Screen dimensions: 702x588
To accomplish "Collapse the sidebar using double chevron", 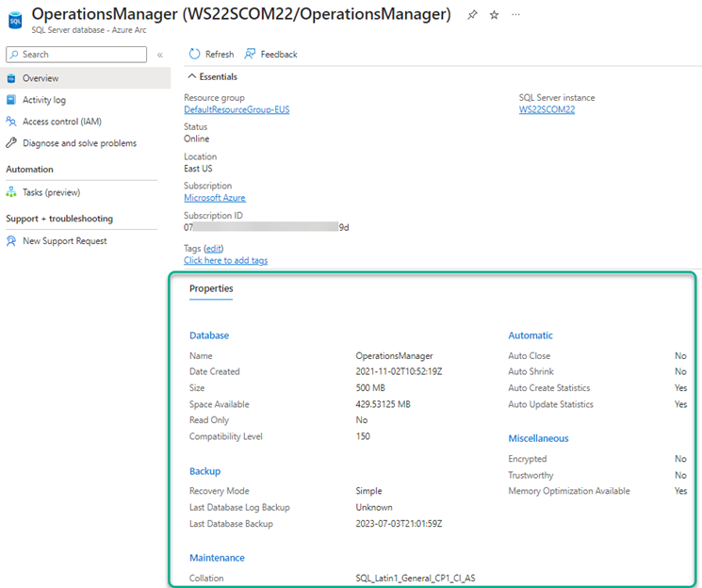I will point(159,56).
